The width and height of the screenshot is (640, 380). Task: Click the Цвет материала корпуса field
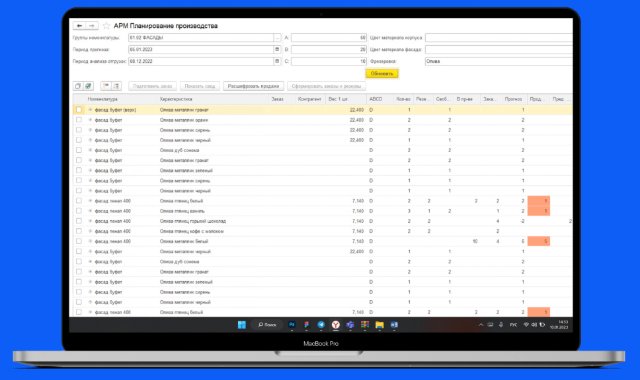point(499,38)
